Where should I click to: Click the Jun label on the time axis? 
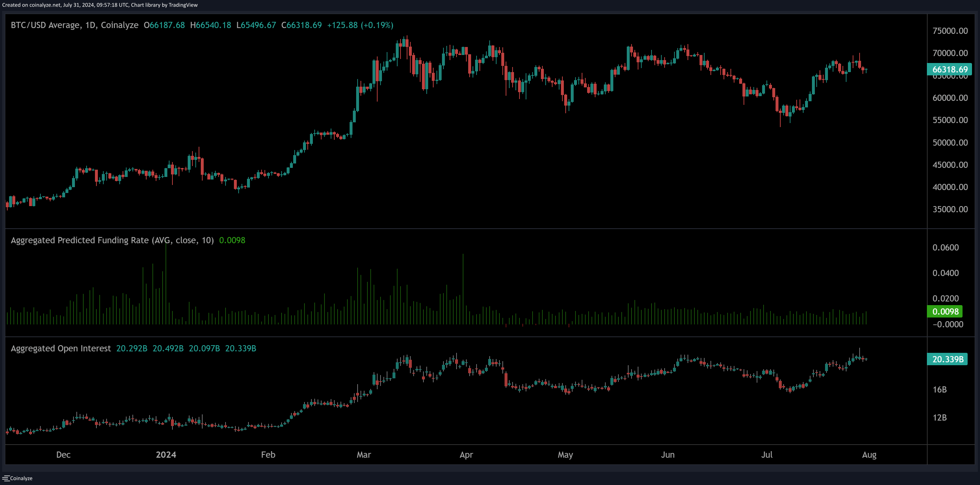(668, 454)
